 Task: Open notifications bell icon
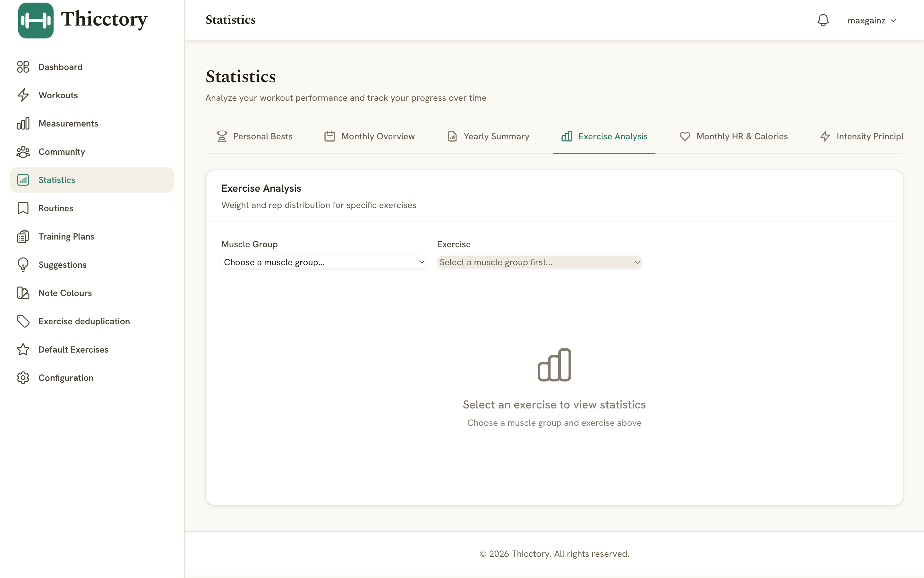(x=823, y=20)
